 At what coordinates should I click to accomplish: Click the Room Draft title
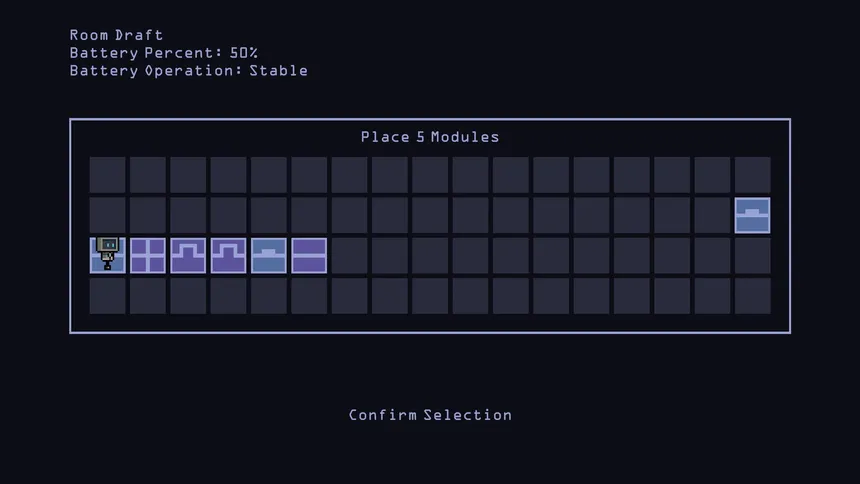tap(116, 35)
